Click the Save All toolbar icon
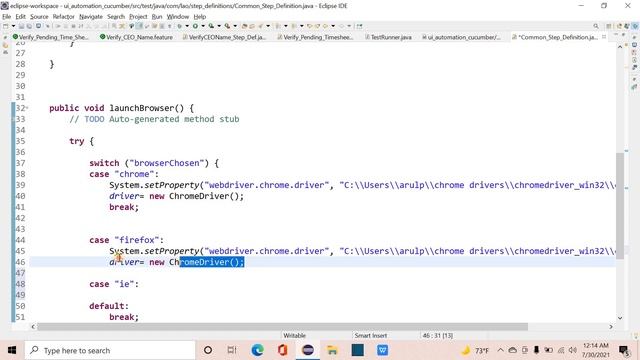The image size is (640, 360). click(x=29, y=26)
